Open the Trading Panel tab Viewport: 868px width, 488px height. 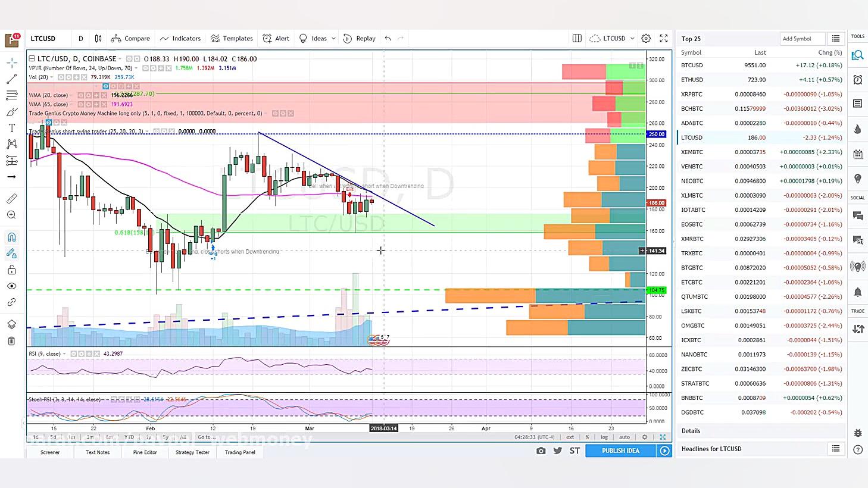240,452
